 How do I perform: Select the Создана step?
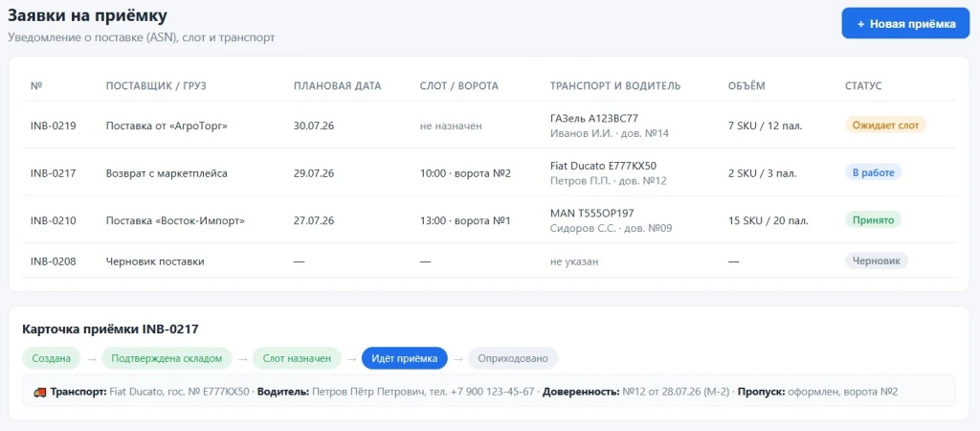pos(52,358)
